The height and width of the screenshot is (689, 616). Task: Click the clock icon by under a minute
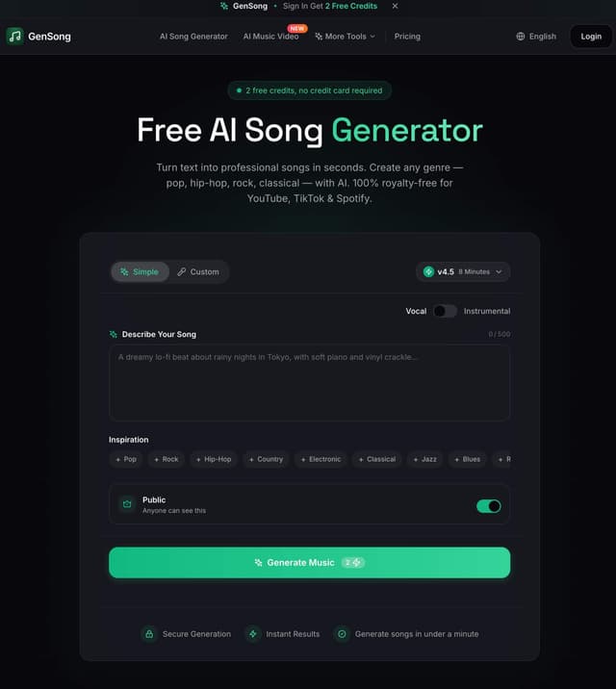pyautogui.click(x=342, y=634)
